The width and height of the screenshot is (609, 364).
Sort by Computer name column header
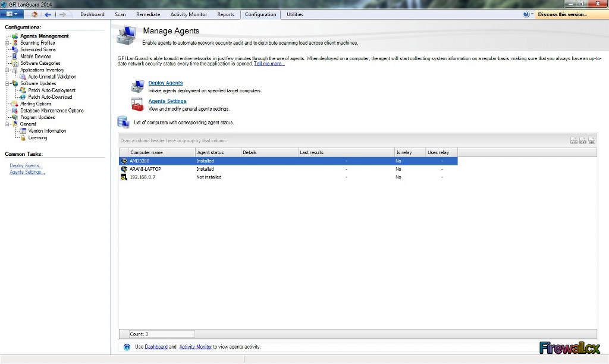click(x=162, y=152)
